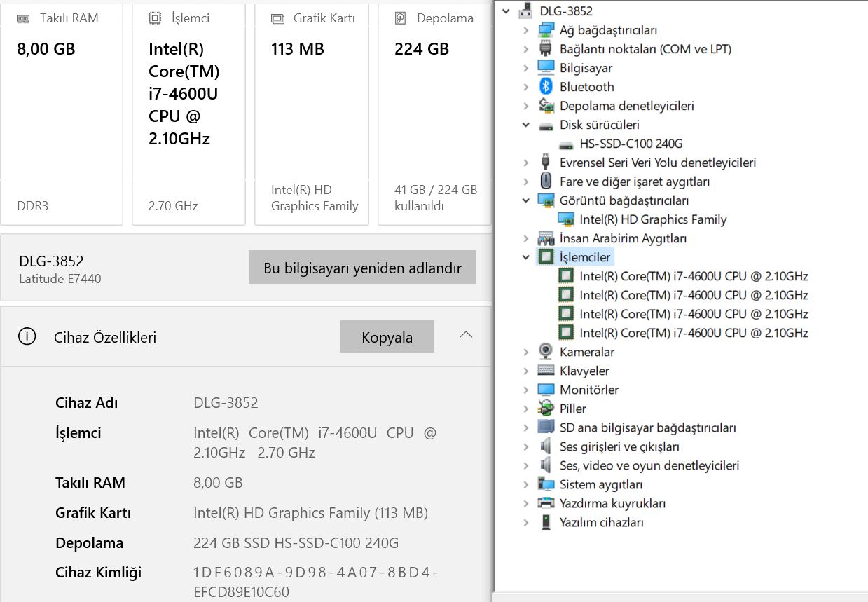Click the Piller battery icon
The image size is (868, 602).
pyautogui.click(x=546, y=409)
